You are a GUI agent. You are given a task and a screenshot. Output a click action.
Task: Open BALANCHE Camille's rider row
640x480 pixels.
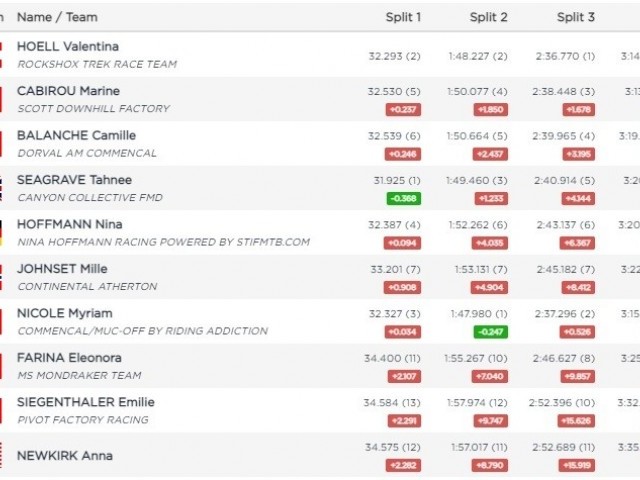pos(76,135)
